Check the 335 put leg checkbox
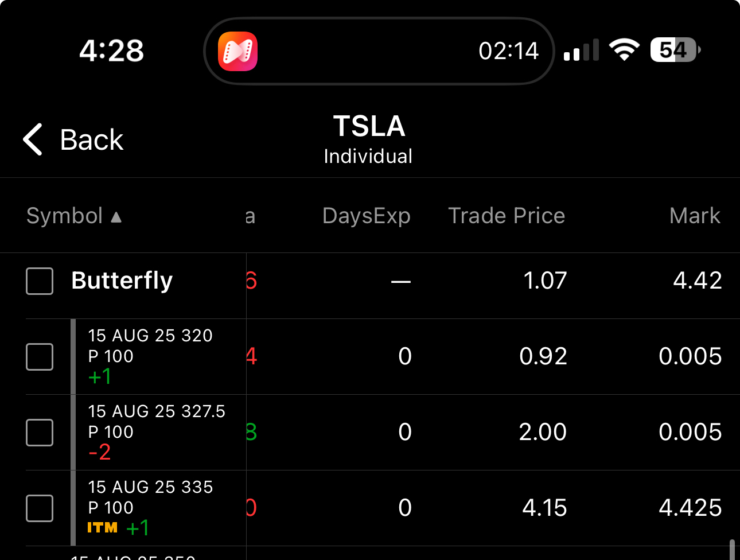Viewport: 740px width, 560px height. pos(40,508)
